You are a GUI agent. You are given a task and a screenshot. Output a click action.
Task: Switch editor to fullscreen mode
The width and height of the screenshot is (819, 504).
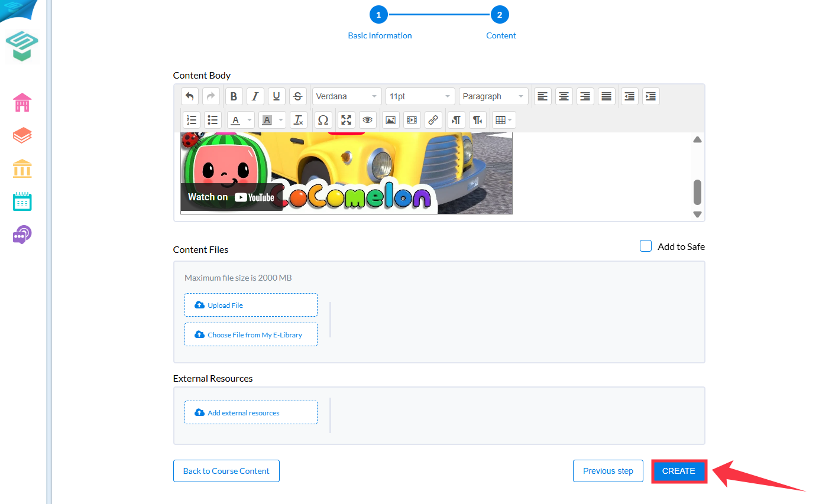pyautogui.click(x=347, y=120)
